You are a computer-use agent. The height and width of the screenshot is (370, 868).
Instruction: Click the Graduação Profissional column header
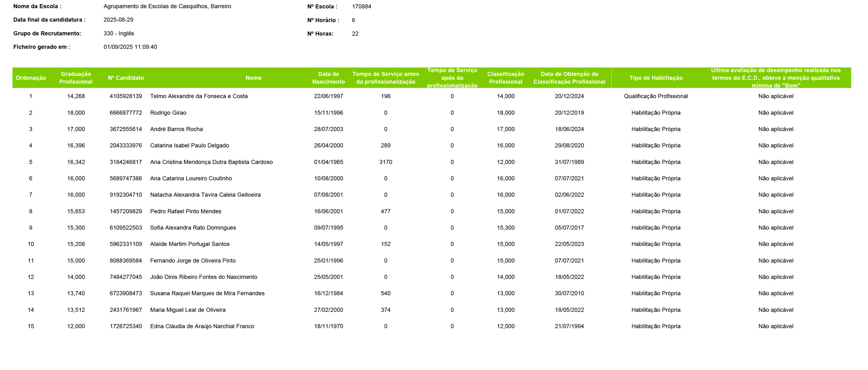[76, 78]
